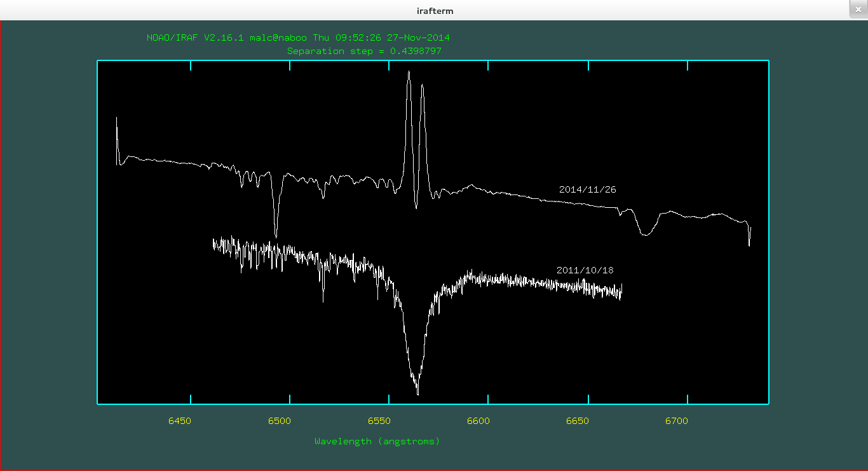Click the second emission peak of the doublet
868x471 pixels.
coord(422,86)
